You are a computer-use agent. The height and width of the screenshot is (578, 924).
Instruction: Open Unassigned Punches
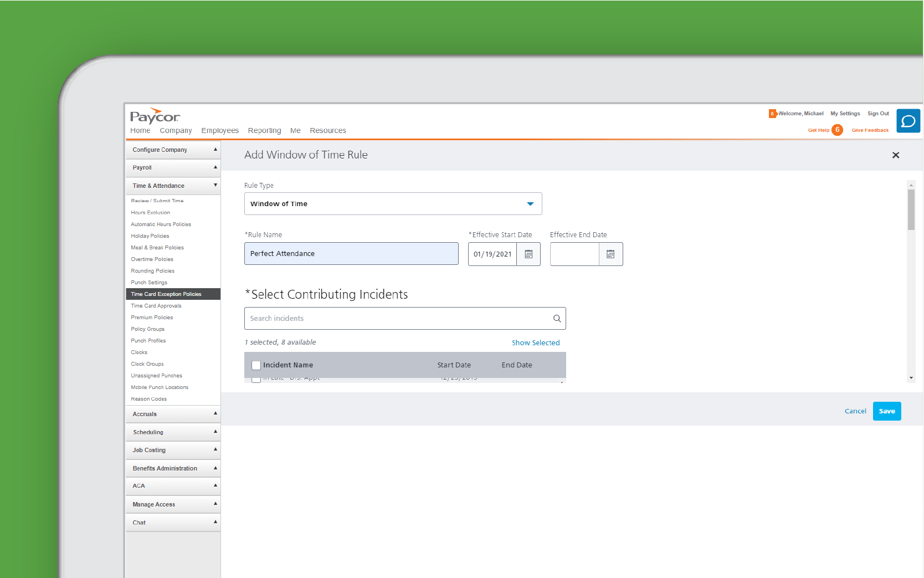pos(156,376)
